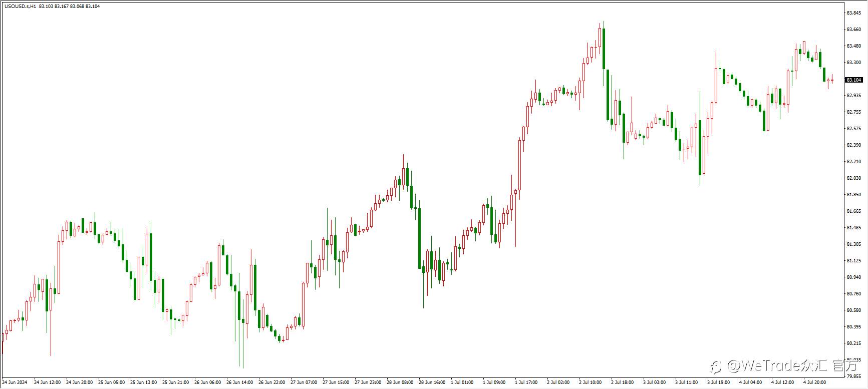Image resolution: width=868 pixels, height=389 pixels.
Task: Select the 80.395 price axis label
Action: (853, 327)
